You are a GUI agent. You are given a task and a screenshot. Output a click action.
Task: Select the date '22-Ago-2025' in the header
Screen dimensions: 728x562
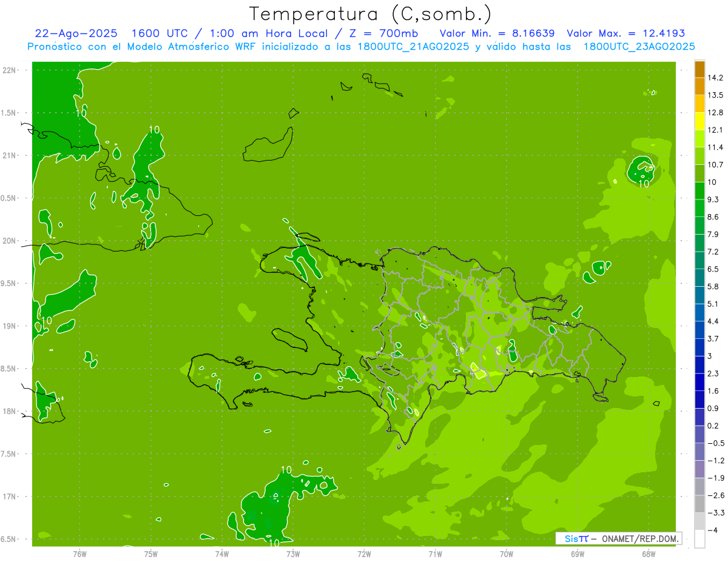[75, 33]
